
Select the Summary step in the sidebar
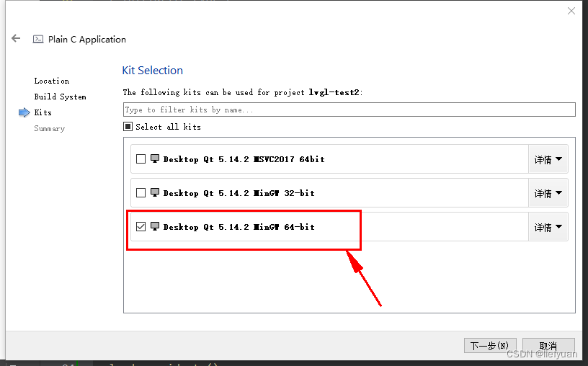[x=50, y=129]
